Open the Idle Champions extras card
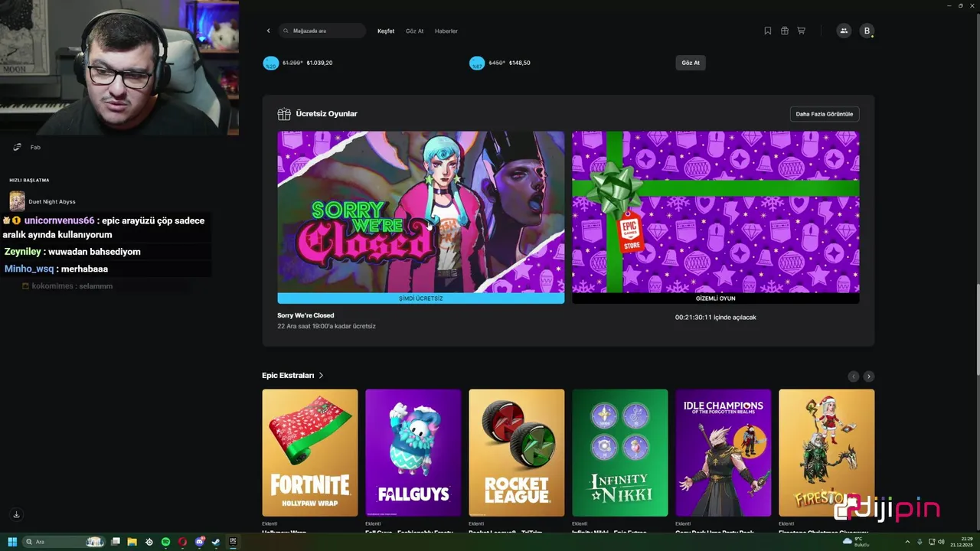The height and width of the screenshot is (551, 980). (x=724, y=452)
